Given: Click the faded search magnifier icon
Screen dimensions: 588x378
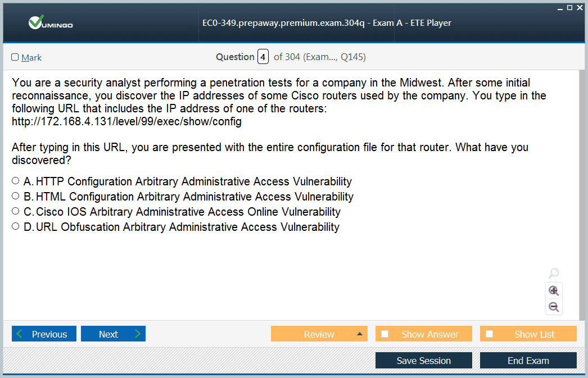Looking at the screenshot, I should (554, 274).
